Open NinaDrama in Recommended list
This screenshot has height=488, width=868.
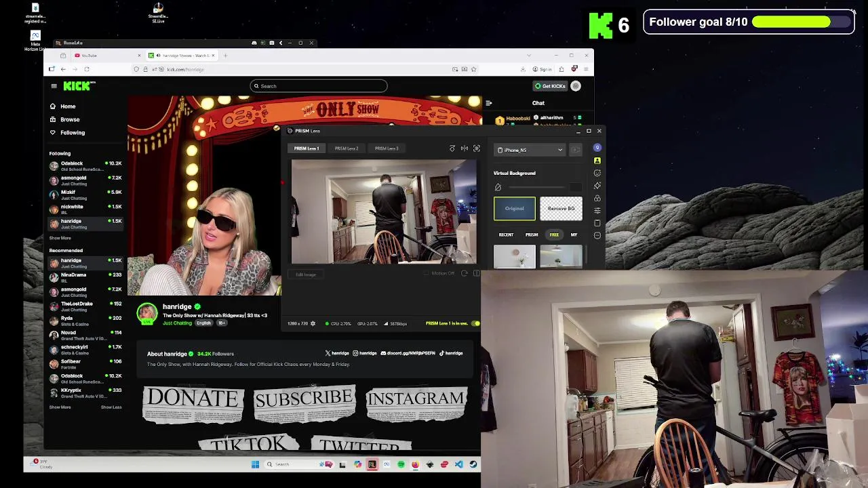(85, 278)
